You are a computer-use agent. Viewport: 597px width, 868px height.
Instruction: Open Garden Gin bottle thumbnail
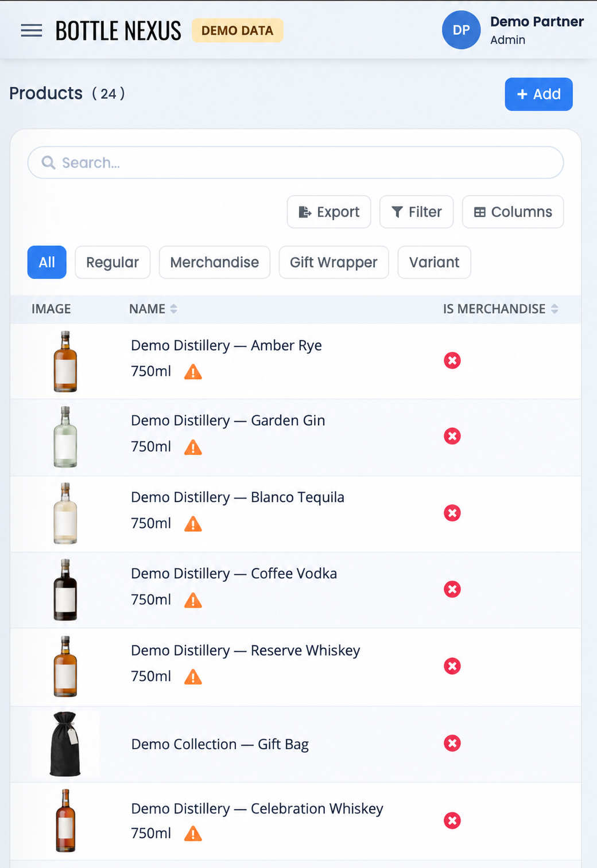[x=65, y=437]
